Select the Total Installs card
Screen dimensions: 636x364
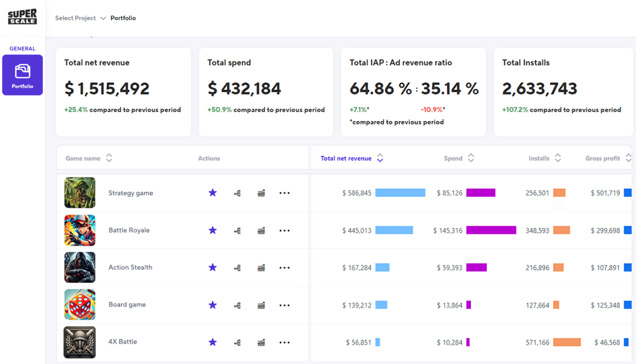[x=563, y=92]
